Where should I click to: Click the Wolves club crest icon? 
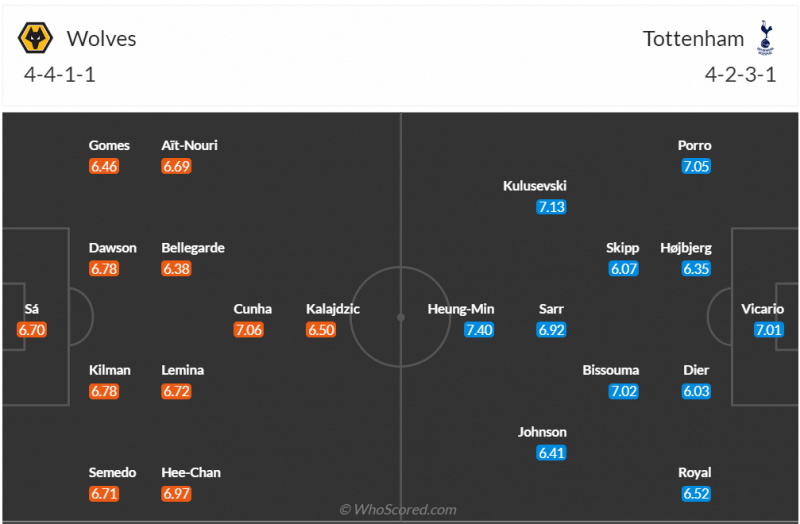(x=37, y=39)
